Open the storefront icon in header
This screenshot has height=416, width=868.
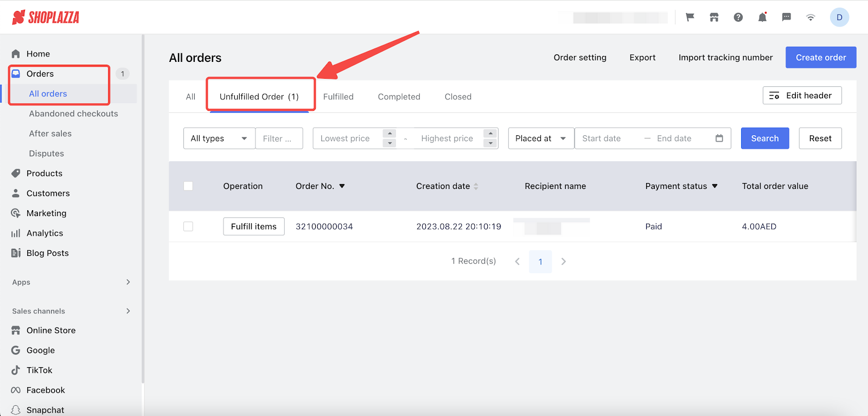pos(714,17)
